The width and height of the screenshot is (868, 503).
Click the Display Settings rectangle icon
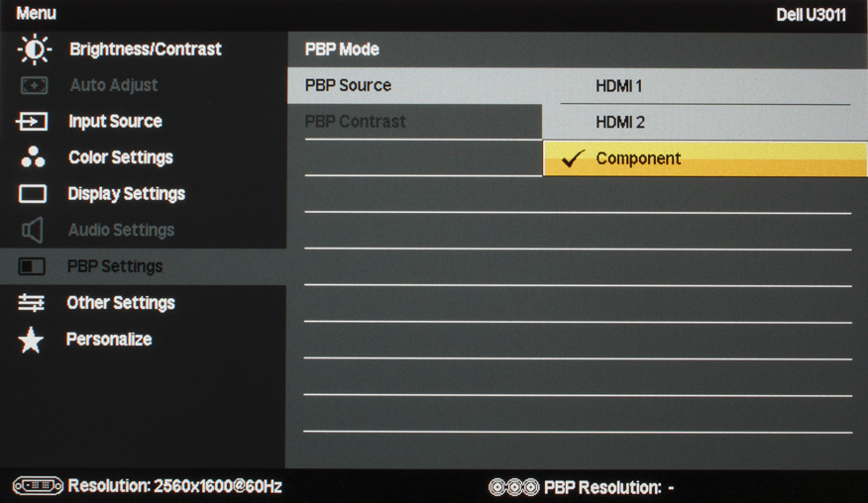(33, 194)
